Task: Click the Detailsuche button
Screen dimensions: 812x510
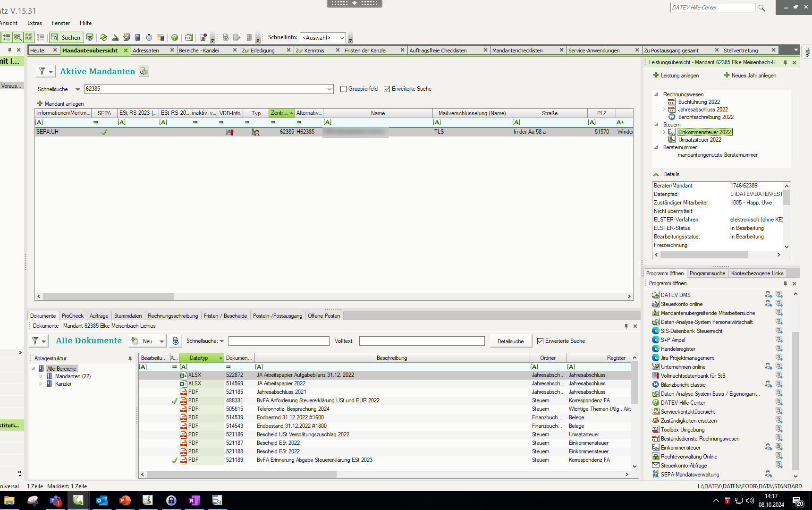Action: [x=510, y=341]
